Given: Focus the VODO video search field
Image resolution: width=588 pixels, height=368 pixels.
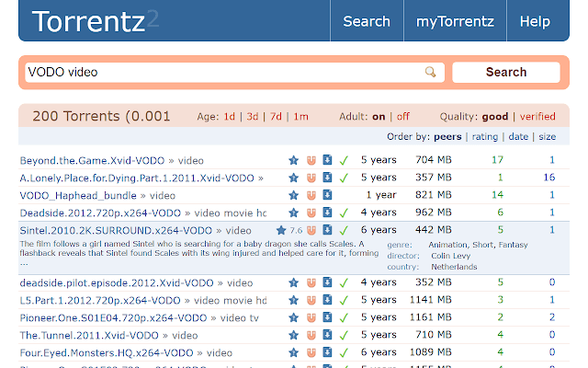Looking at the screenshot, I should 235,72.
